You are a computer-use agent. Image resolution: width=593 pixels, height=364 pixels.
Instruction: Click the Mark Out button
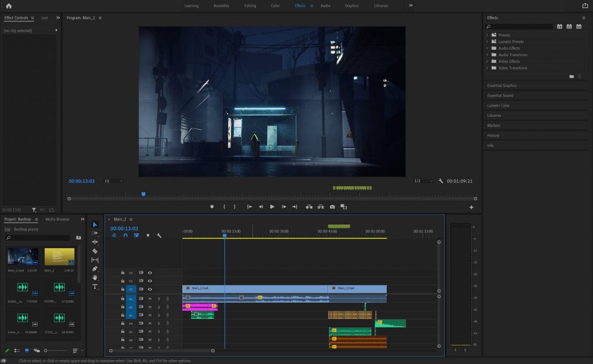[235, 207]
